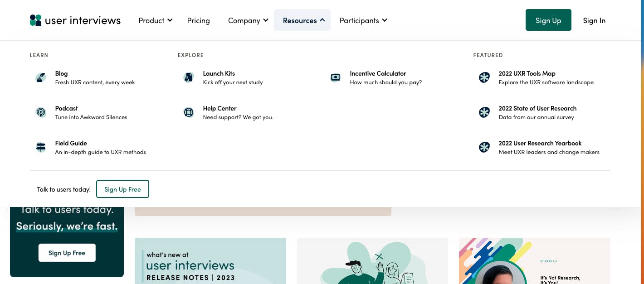This screenshot has height=284, width=644.
Task: Expand the Participants dropdown
Action: [x=363, y=20]
